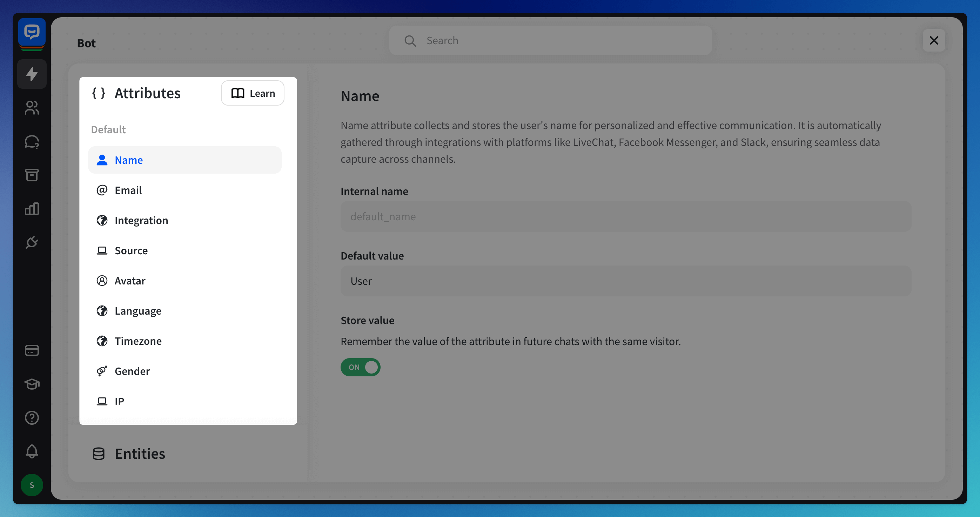Click the Search field

click(550, 40)
